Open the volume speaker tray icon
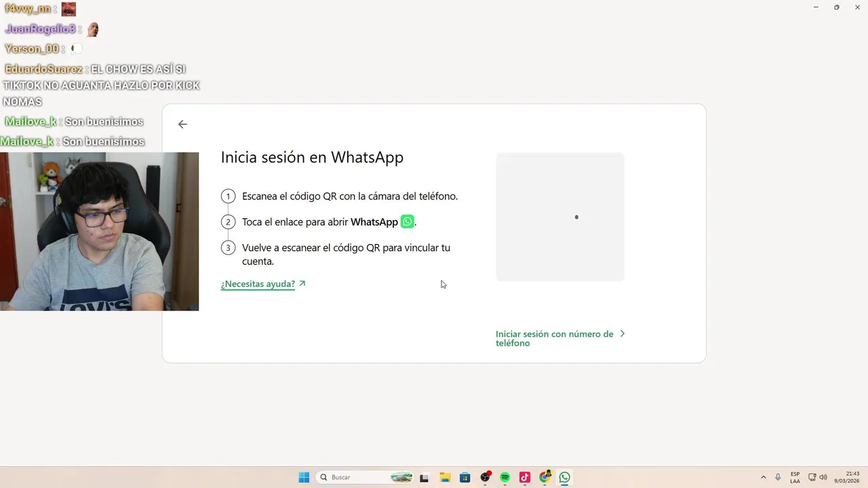 coord(823,477)
